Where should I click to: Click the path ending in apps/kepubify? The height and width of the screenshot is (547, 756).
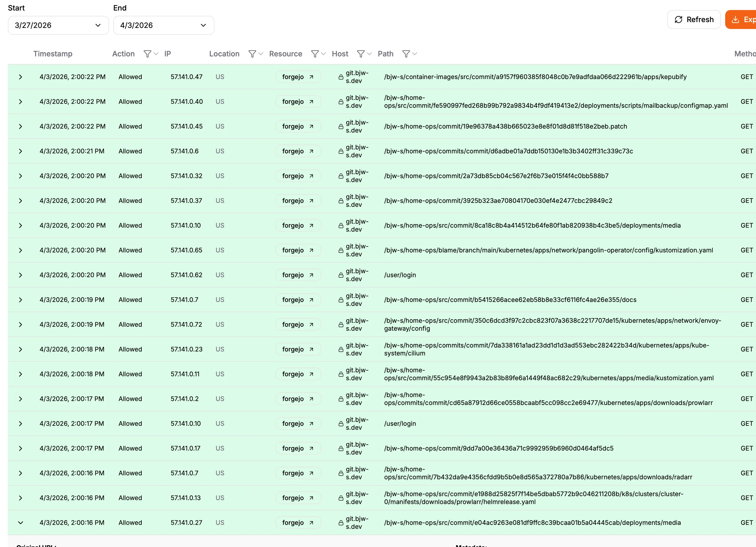(x=535, y=77)
